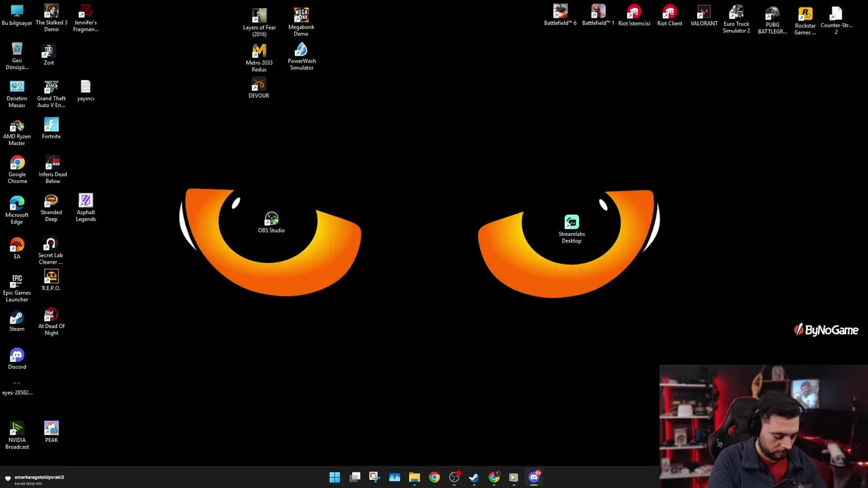Open NVIDIA Broadcast desktop shortcut
Viewport: 868px width, 488px height.
point(17,435)
